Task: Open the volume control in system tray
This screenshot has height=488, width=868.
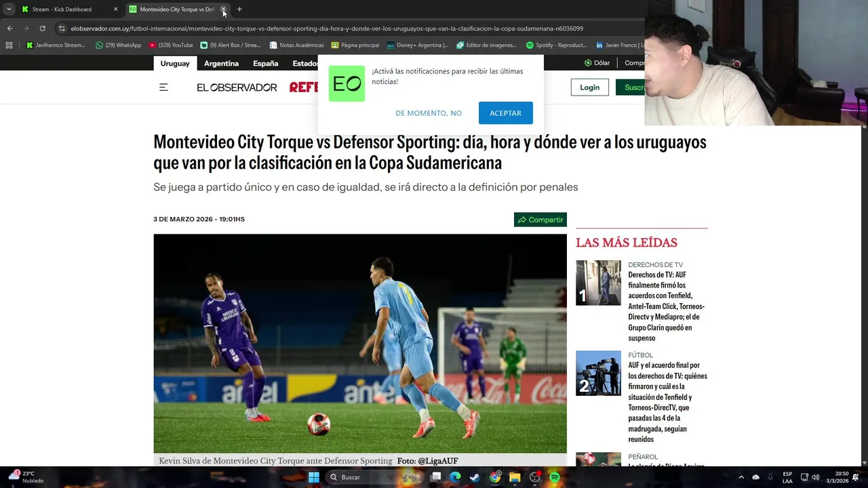Action: (815, 477)
